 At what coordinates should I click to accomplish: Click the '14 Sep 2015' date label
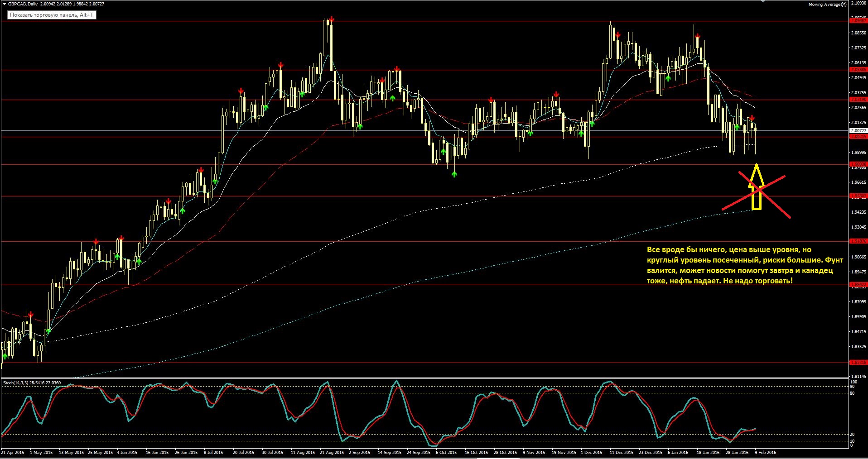390,452
